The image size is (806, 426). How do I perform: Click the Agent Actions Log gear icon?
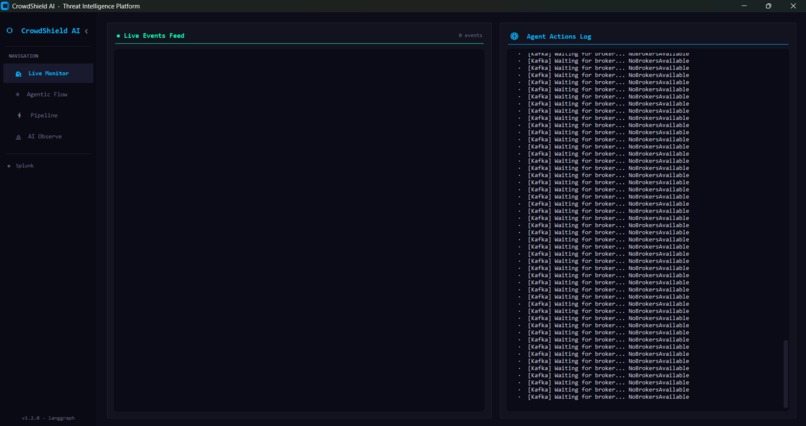[514, 36]
